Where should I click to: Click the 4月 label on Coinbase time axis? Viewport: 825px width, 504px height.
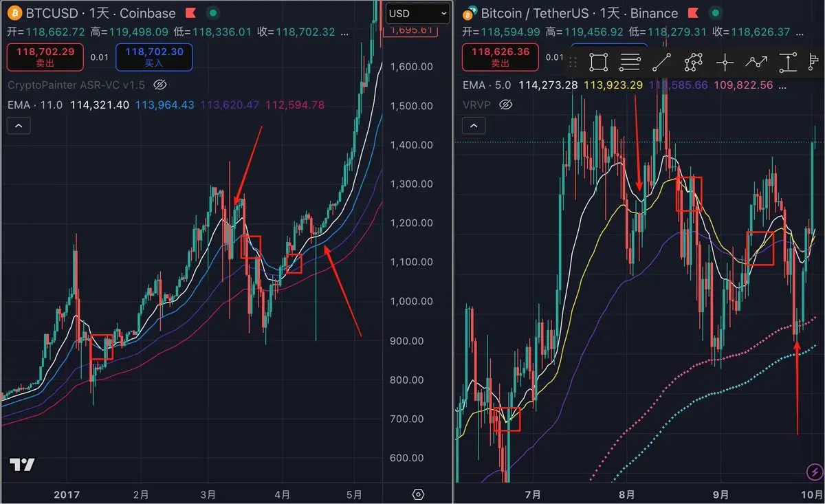tap(282, 494)
